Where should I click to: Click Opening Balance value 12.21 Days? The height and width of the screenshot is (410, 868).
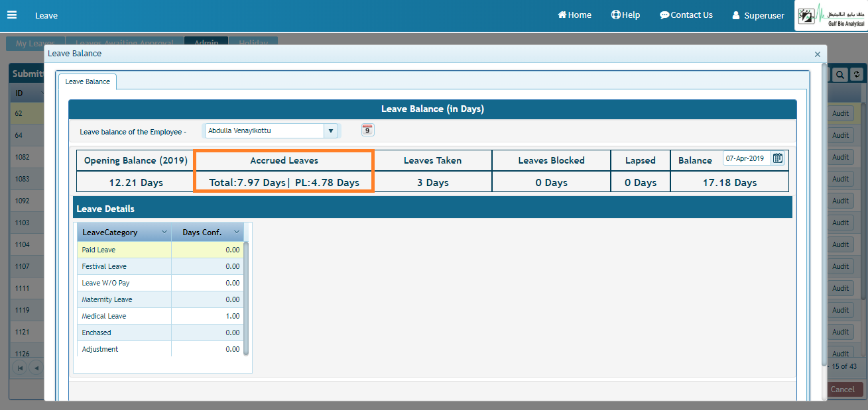(136, 182)
